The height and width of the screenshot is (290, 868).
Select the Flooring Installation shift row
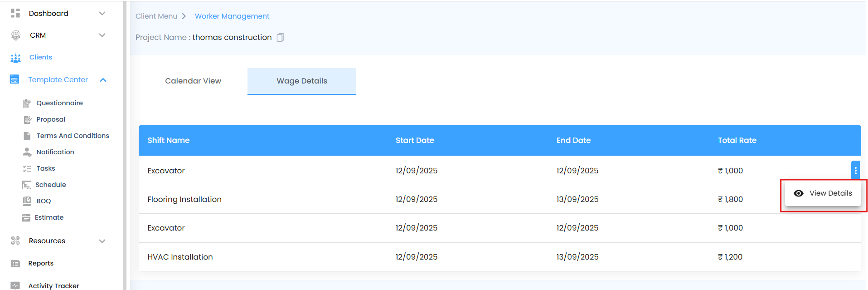pyautogui.click(x=184, y=199)
